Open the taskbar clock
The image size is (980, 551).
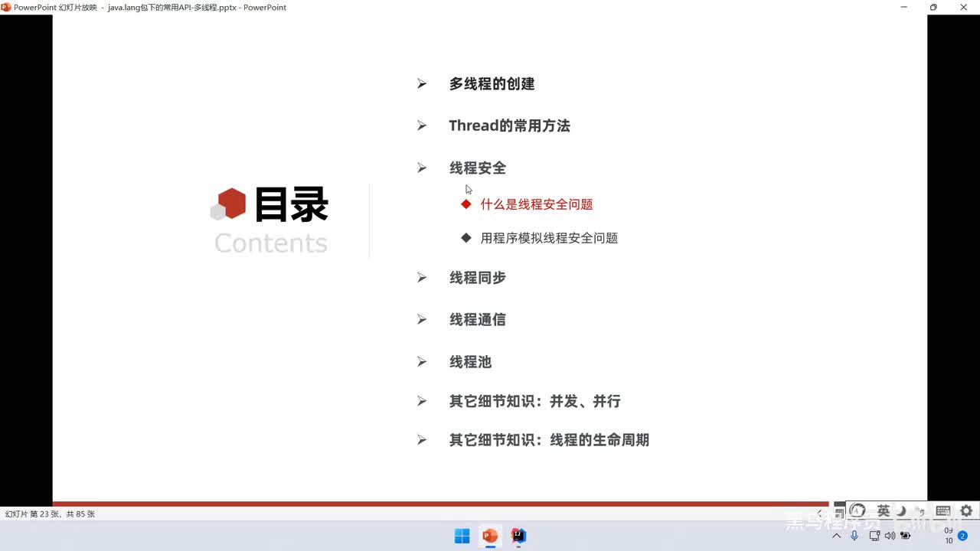coord(949,536)
